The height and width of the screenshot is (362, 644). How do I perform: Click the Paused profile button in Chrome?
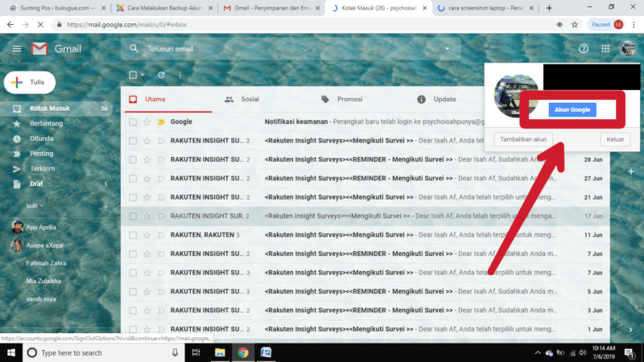pyautogui.click(x=607, y=25)
